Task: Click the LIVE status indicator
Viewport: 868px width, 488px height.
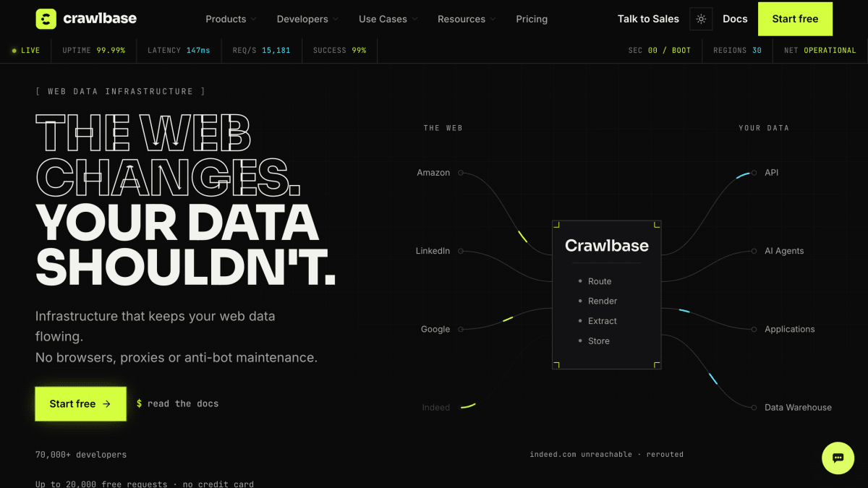Action: click(26, 51)
